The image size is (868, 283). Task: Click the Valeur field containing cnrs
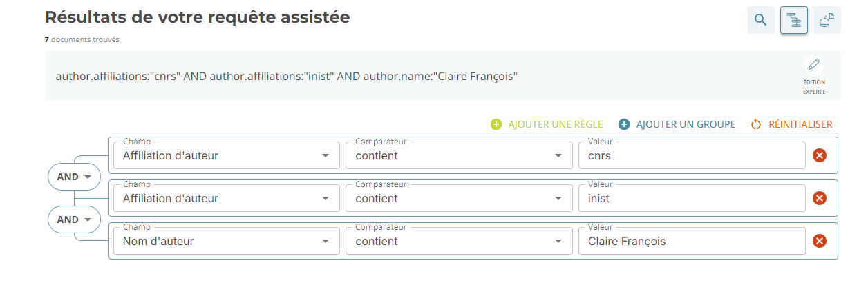(691, 156)
